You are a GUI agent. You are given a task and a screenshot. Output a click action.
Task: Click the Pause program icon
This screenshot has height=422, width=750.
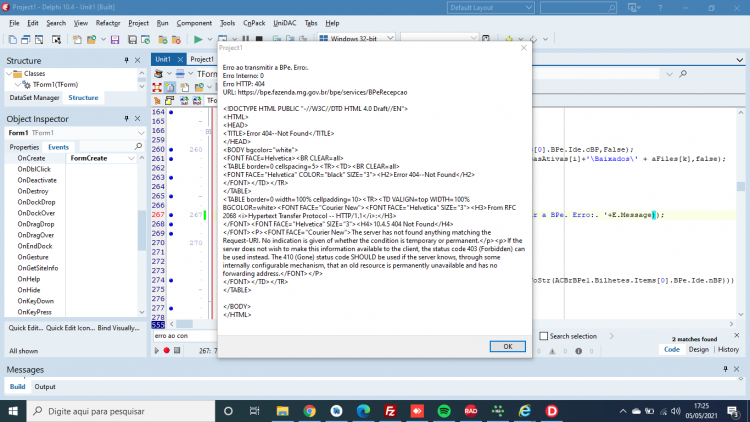pyautogui.click(x=245, y=39)
